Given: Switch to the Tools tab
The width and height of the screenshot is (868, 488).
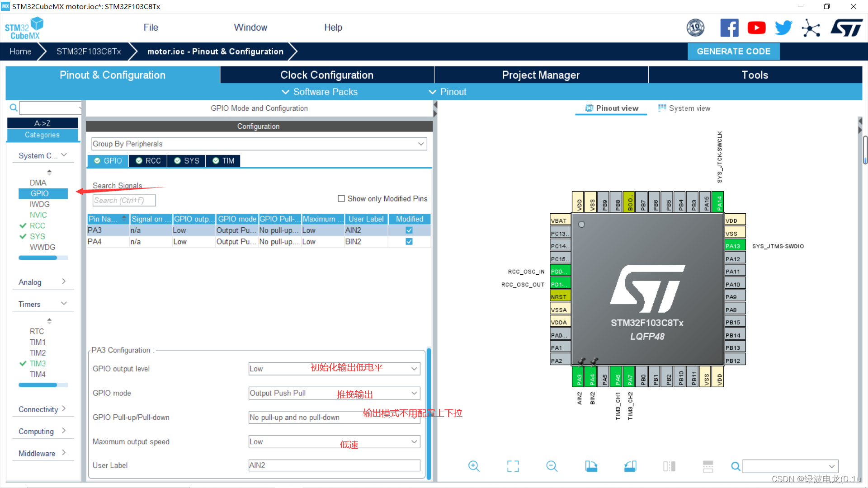Looking at the screenshot, I should pyautogui.click(x=755, y=75).
